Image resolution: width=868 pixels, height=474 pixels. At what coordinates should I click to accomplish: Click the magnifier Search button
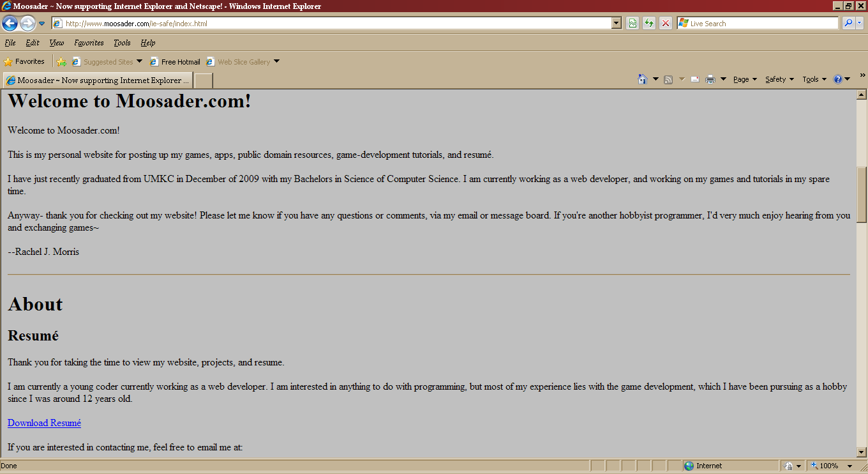(848, 24)
